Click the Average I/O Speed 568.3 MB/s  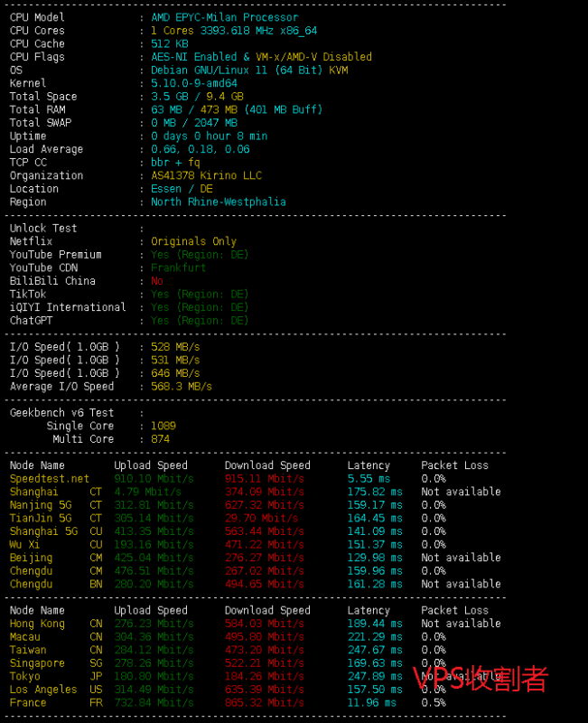182,386
